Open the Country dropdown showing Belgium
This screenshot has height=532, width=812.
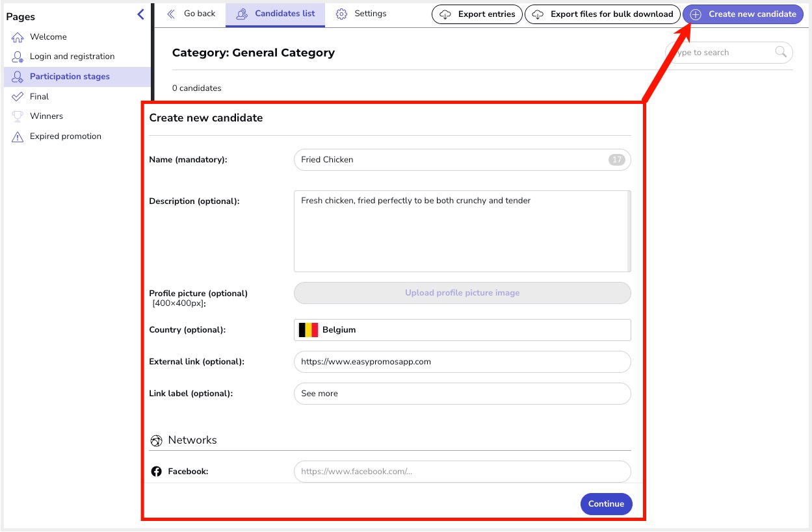coord(462,330)
